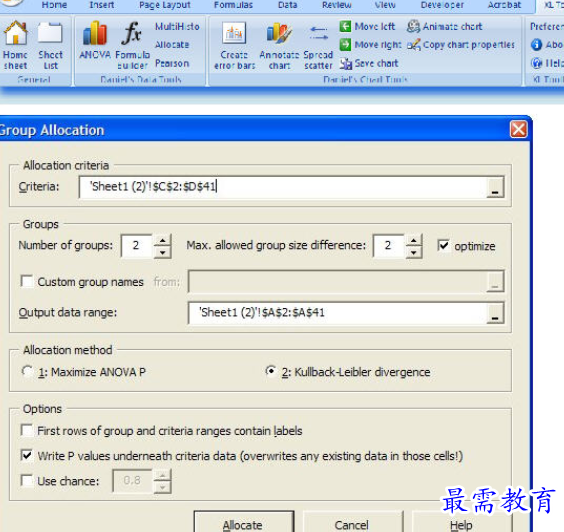Open the Sheet List icon

pyautogui.click(x=50, y=33)
